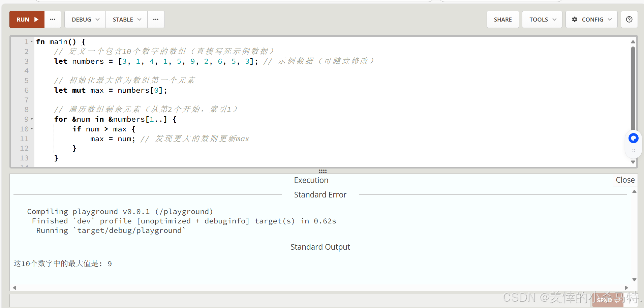Click the output horizontal scroll right arrow
The height and width of the screenshot is (308, 644).
(x=626, y=288)
